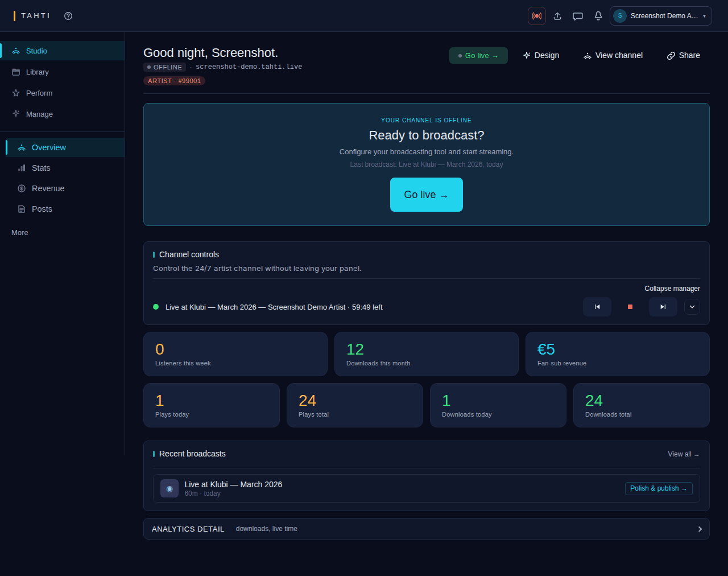
Task: Click the Last broadcast info line
Action: click(x=427, y=164)
